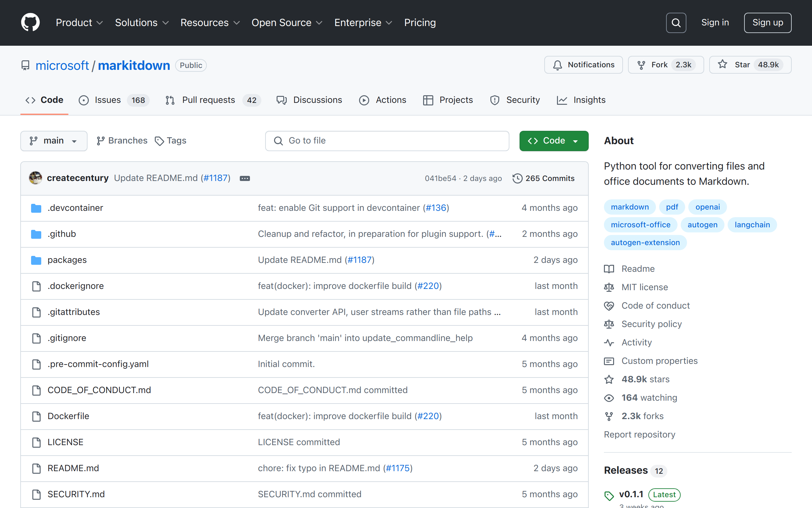Click the Dockerfile file icon
Screen dimensions: 812x508
[36, 416]
